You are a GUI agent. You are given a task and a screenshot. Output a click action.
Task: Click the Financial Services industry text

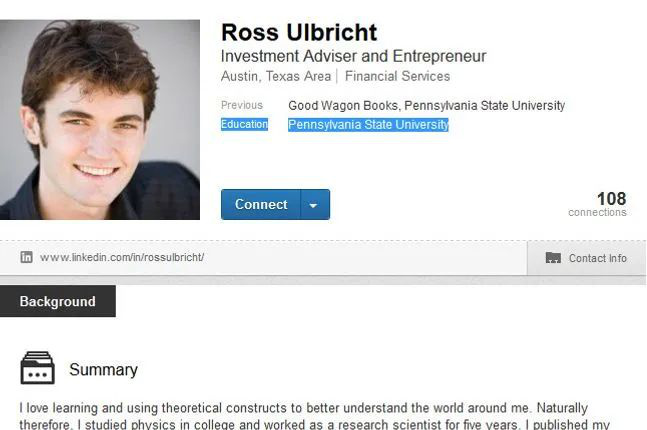point(397,76)
